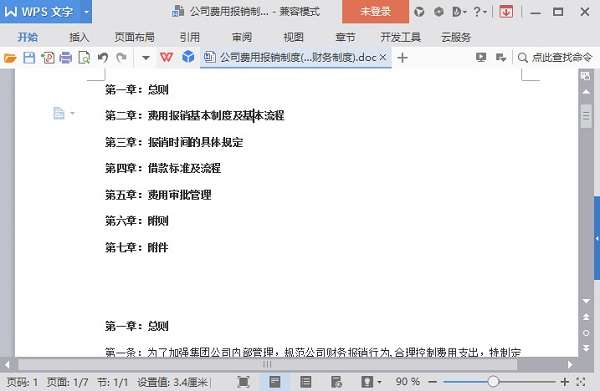600x391 pixels.
Task: Expand the WPS 文字 application menu arrow
Action: 86,12
